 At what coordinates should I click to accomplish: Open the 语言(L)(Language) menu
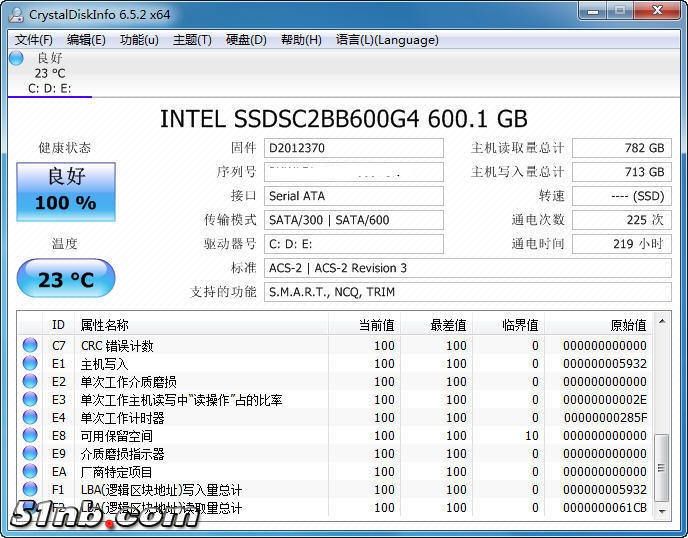pos(387,40)
